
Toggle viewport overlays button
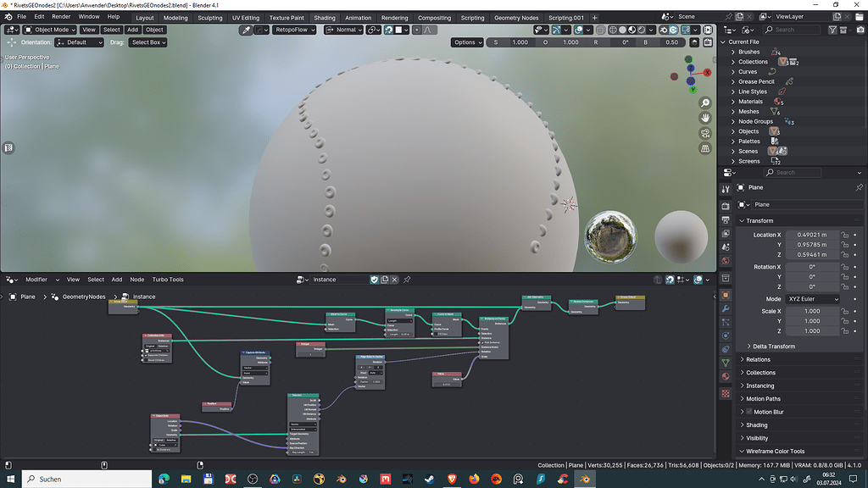point(578,30)
